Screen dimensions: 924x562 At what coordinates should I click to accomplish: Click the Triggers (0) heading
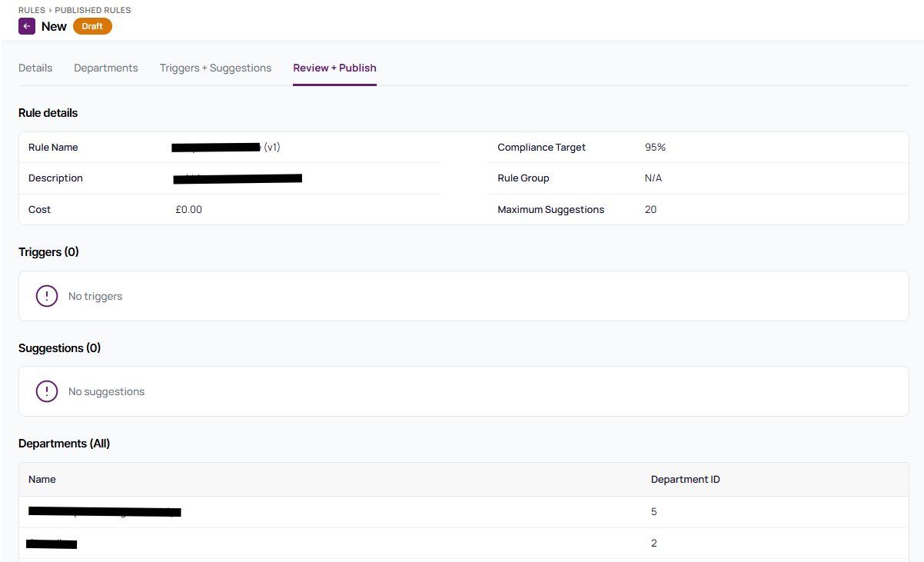(48, 252)
